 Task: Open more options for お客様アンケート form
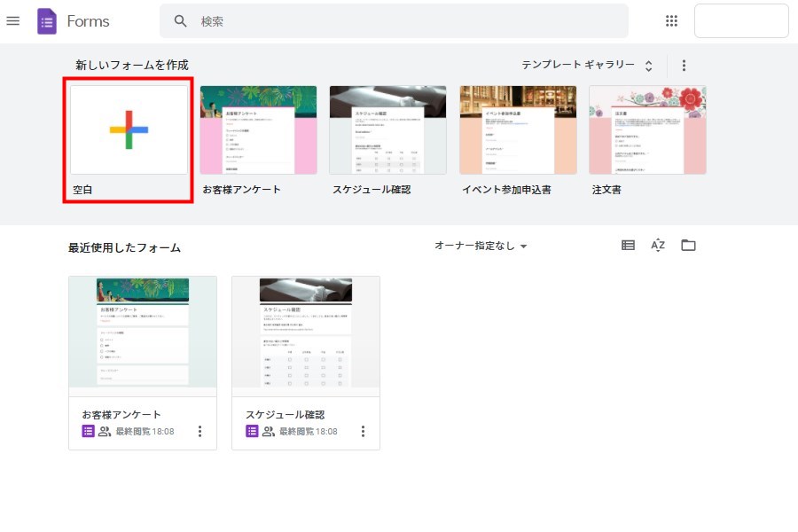click(x=199, y=431)
